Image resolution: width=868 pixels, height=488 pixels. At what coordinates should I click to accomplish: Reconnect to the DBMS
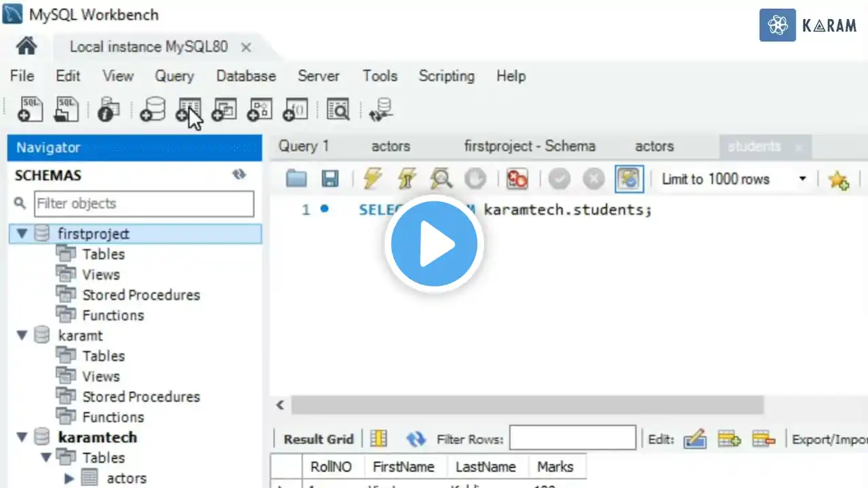pos(381,109)
